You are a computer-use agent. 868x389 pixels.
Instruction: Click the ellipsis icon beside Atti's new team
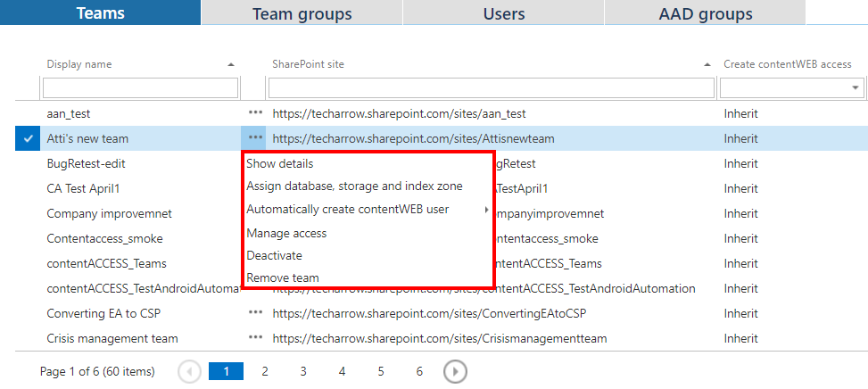256,138
